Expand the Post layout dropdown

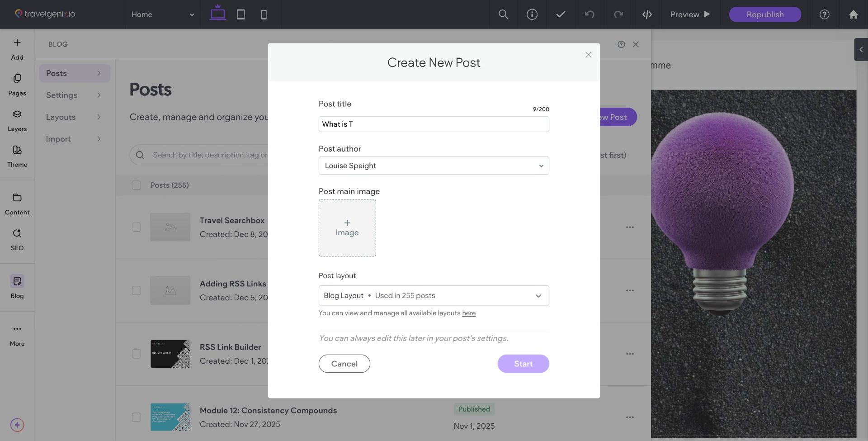tap(434, 295)
